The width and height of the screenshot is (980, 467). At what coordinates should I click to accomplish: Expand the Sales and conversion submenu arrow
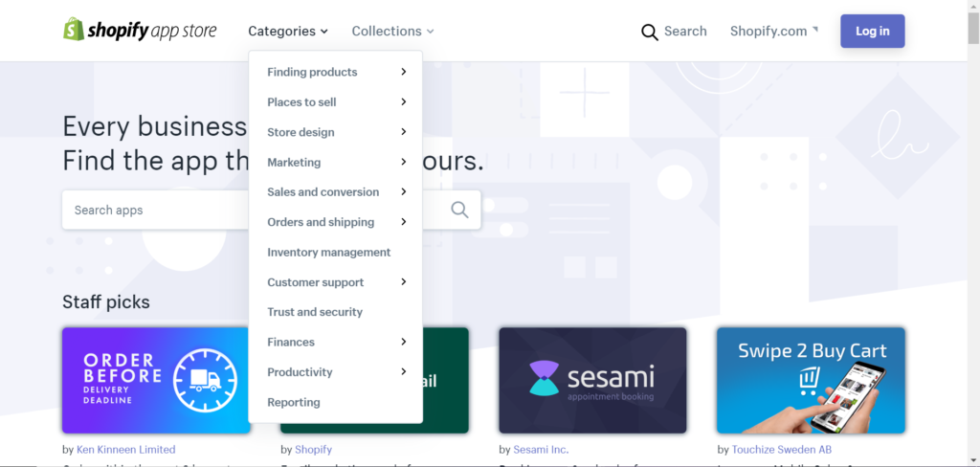point(404,192)
